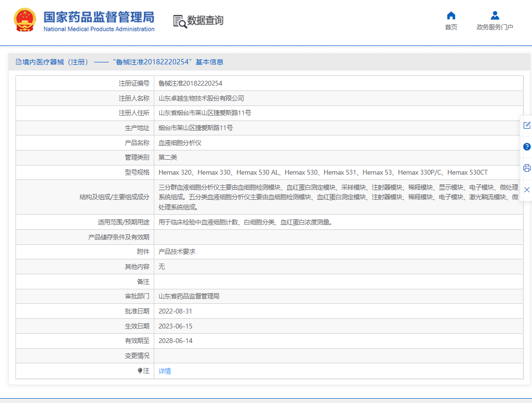
Task: Click the 批准日期 label
Action: [x=137, y=311]
